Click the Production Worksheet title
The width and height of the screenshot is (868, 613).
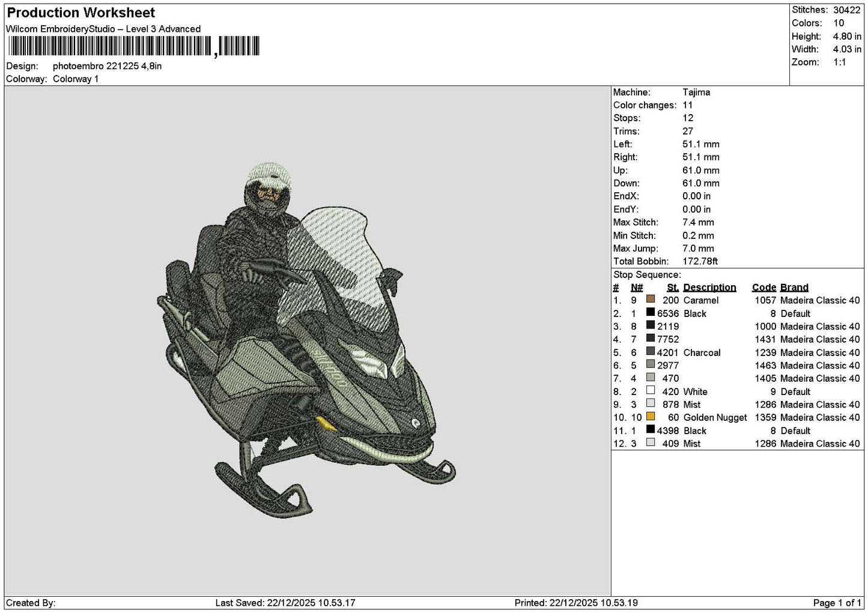coord(81,13)
